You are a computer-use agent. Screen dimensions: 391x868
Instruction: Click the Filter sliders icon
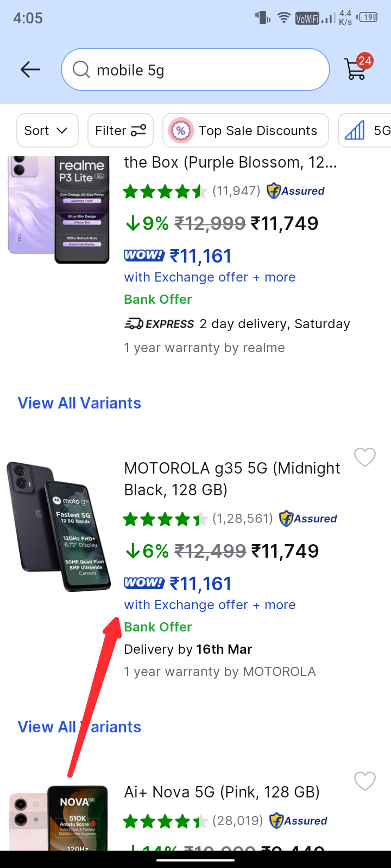(x=138, y=130)
